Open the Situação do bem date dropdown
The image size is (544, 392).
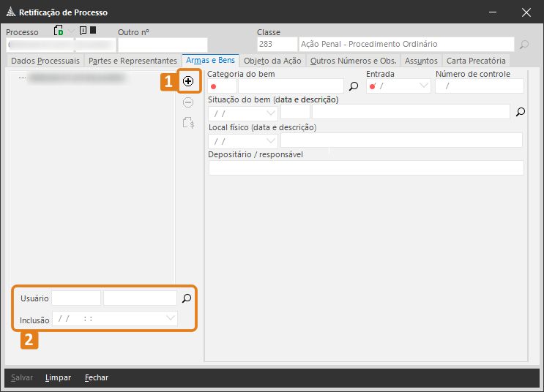(271, 113)
